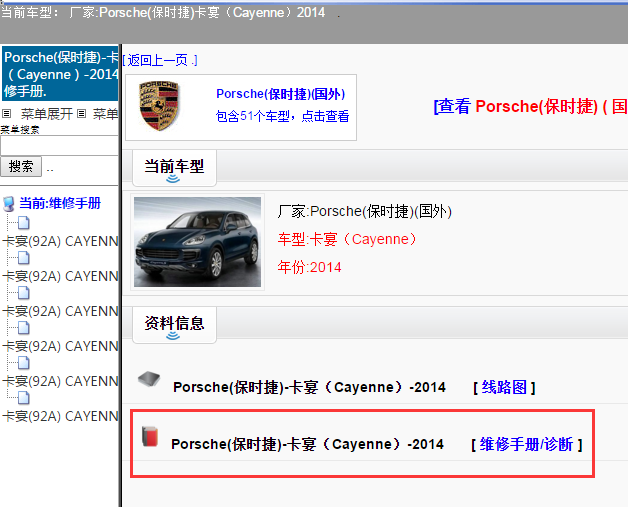Open the Porsche(保时捷)(国外) brand link

[x=280, y=94]
